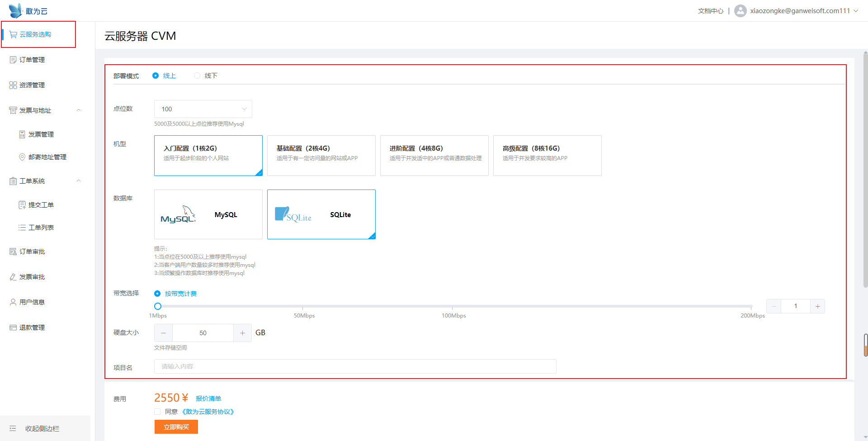Screen dimensions: 868x441
Task: Click the 工单列表 list icon
Action: 22,228
